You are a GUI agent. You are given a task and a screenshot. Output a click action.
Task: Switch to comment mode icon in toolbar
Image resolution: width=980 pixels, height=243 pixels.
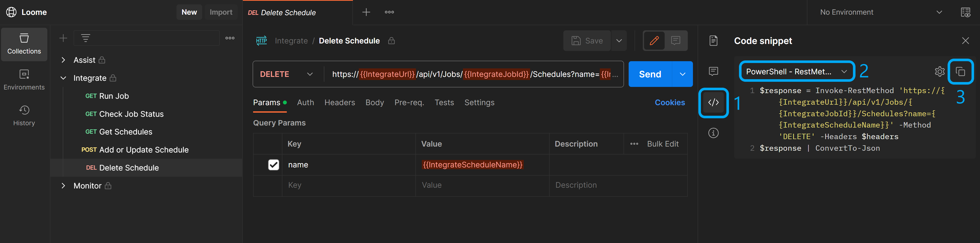pos(676,41)
